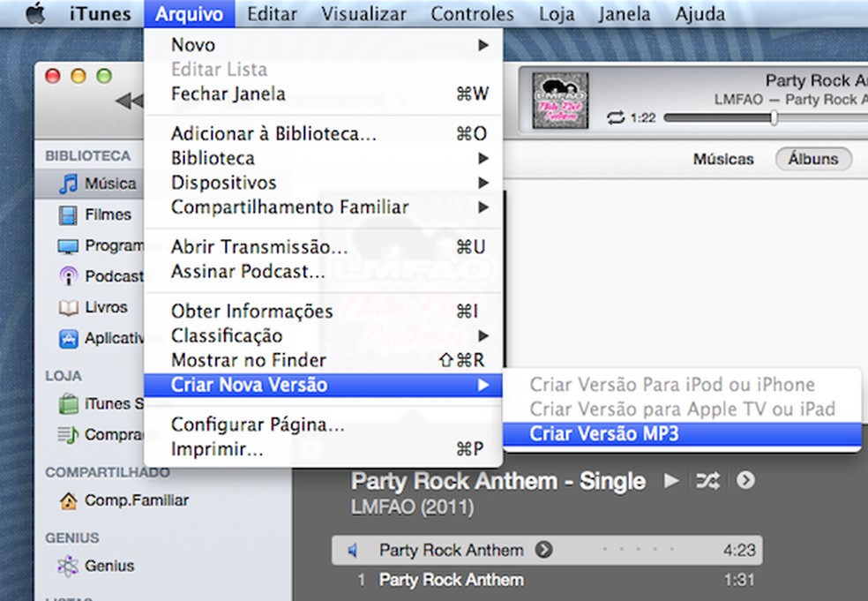Viewport: 868px width, 601px height.
Task: Toggle shuffle for Party Rock Anthem - Single
Action: (708, 482)
